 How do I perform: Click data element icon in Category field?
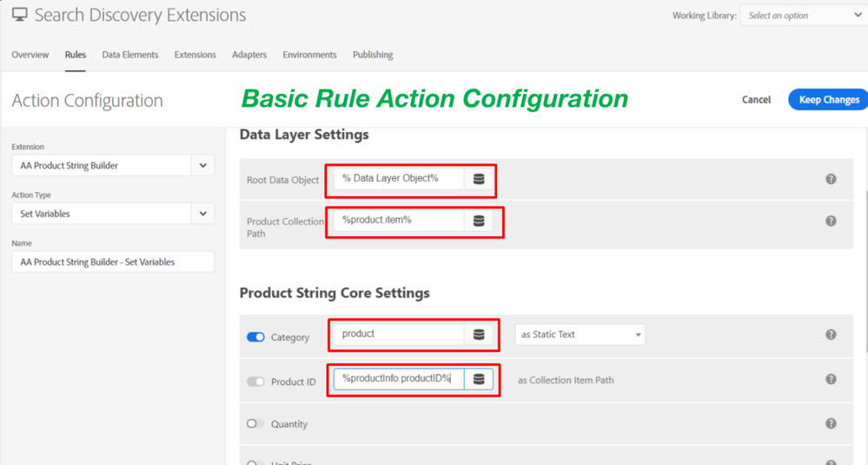479,335
